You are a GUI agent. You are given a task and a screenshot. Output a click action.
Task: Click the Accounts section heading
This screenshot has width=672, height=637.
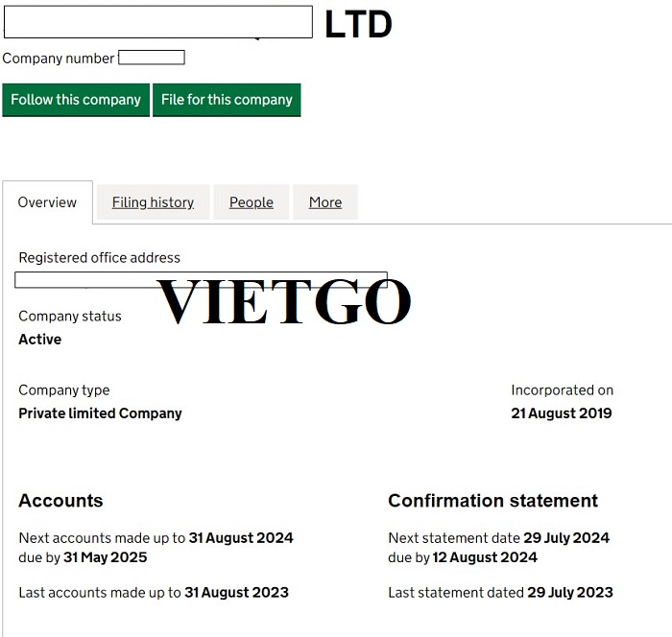coord(60,501)
